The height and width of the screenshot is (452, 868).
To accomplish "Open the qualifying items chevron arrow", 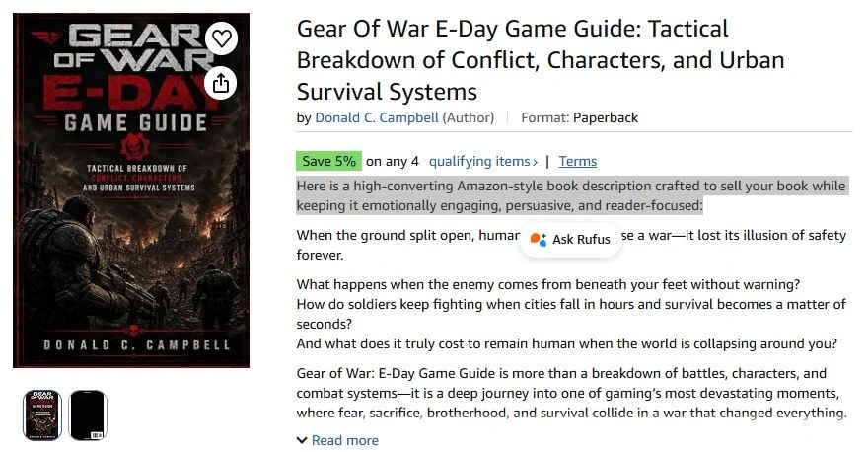I will 535,162.
